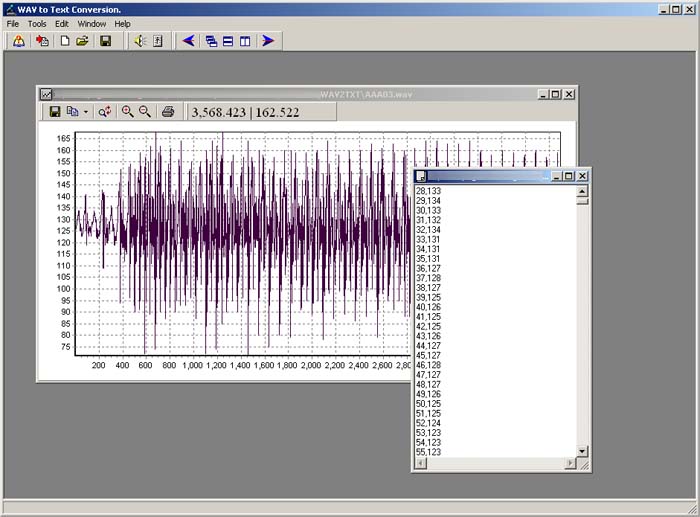Zoom in on the waveform chart

tap(127, 112)
